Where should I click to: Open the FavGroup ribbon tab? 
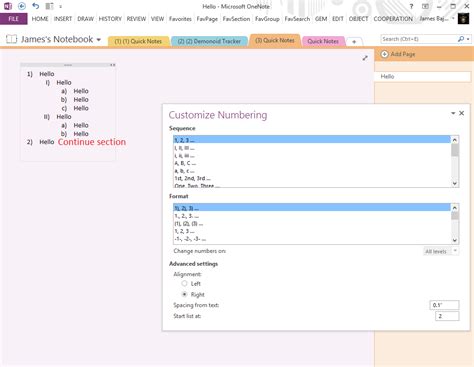click(267, 19)
